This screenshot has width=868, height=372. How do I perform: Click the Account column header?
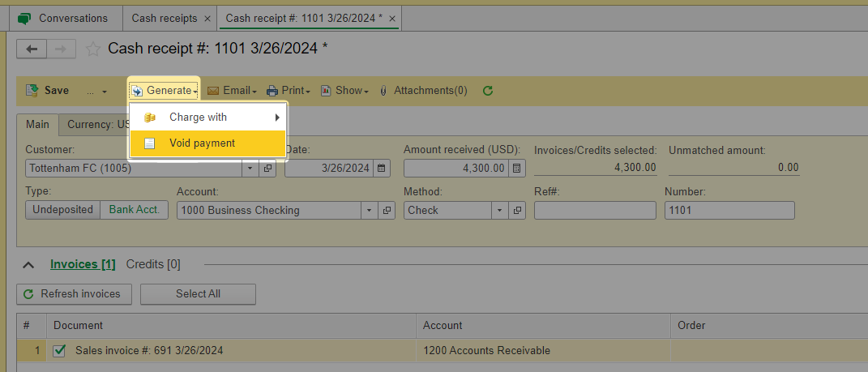click(544, 326)
